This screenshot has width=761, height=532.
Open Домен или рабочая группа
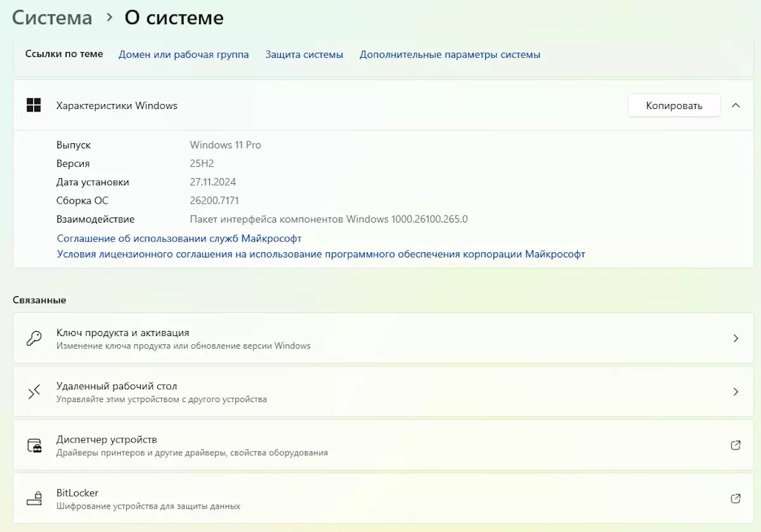pos(183,54)
